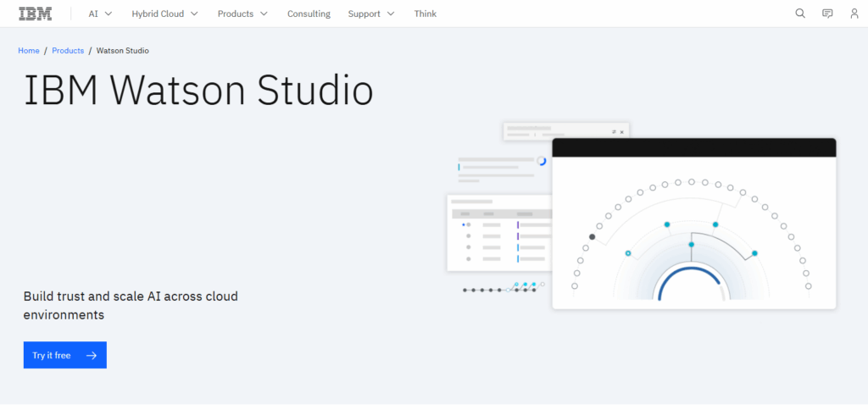
Task: Click the IBM logo
Action: (x=36, y=14)
